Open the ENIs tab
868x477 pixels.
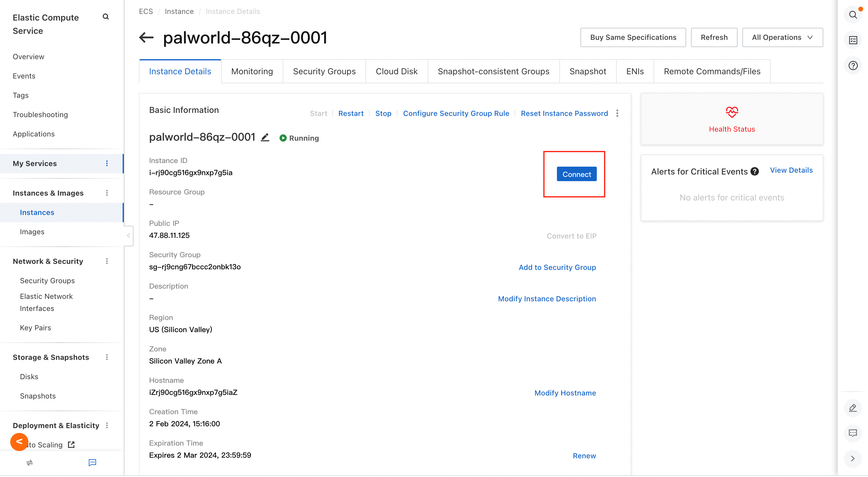point(635,72)
